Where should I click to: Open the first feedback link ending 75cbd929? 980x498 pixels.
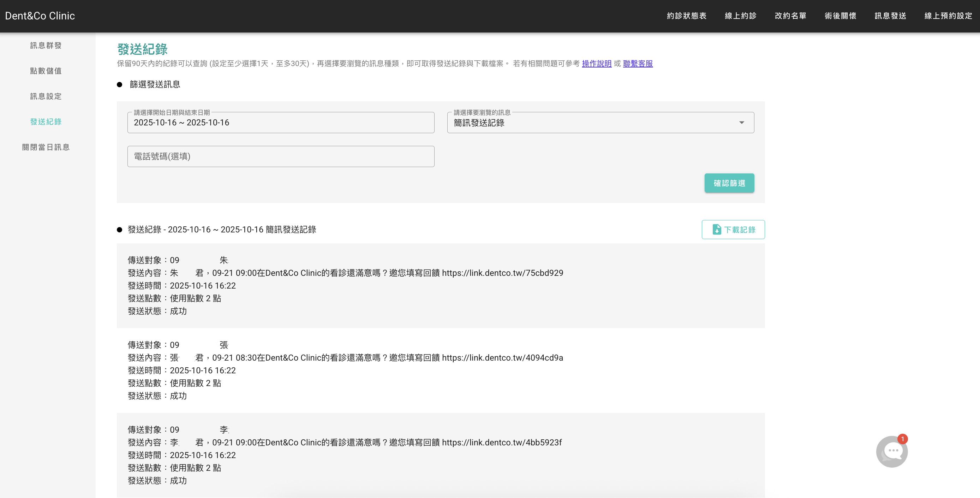[503, 273]
